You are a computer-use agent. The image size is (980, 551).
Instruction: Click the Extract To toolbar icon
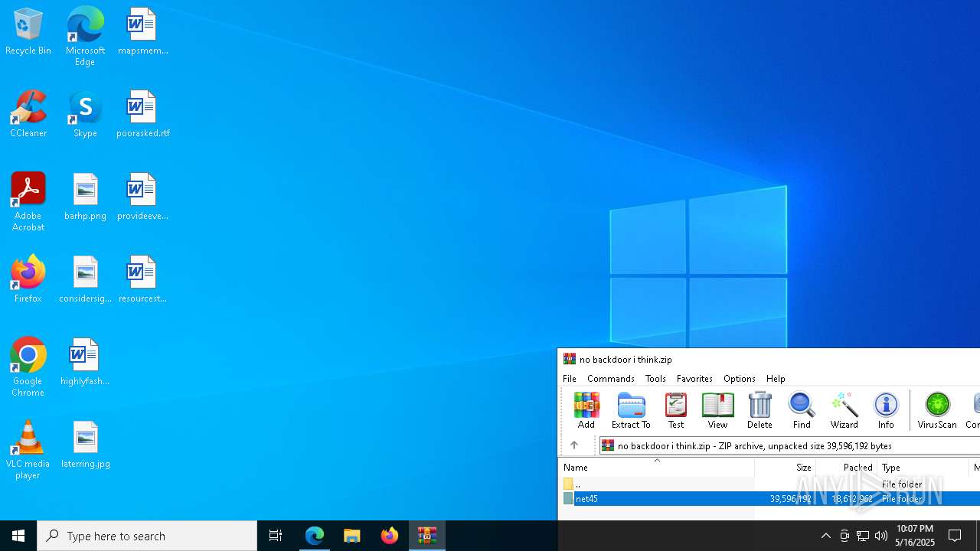coord(631,410)
